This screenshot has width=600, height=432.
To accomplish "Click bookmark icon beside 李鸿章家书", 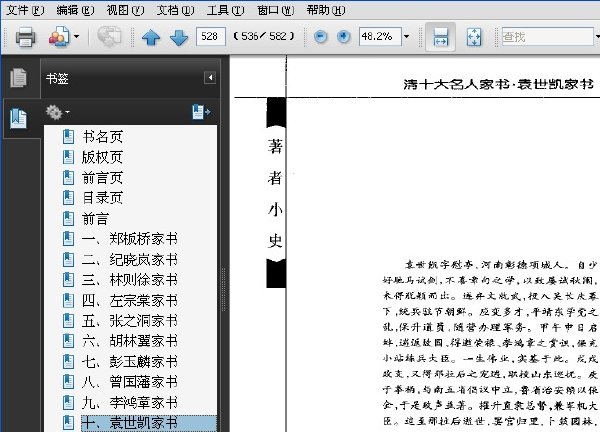I will 68,403.
